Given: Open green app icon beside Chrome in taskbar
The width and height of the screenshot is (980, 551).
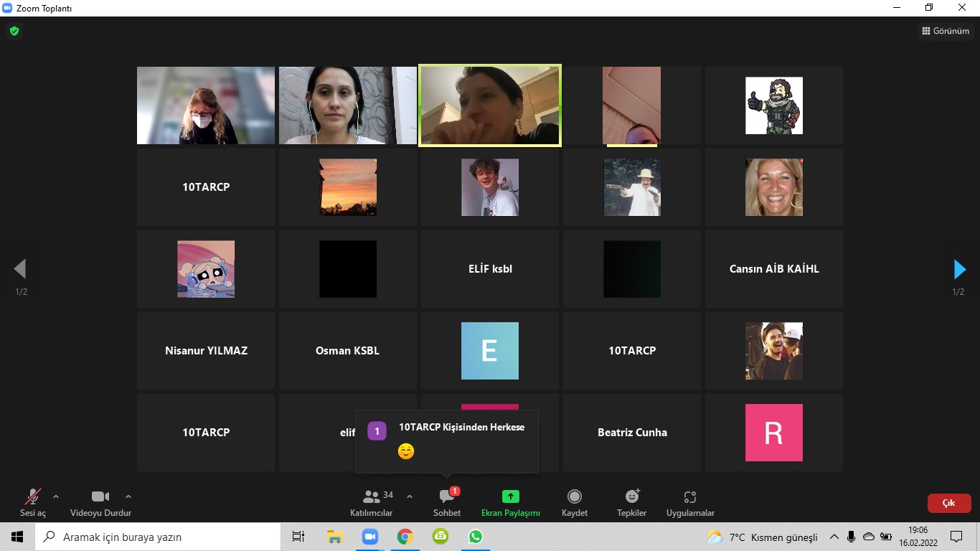Looking at the screenshot, I should 440,537.
